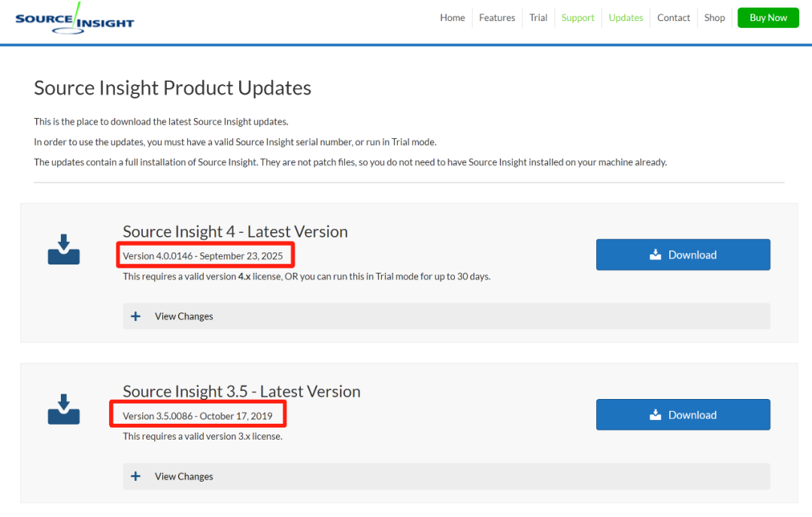
Task: Select Support in the navigation bar
Action: 578,17
